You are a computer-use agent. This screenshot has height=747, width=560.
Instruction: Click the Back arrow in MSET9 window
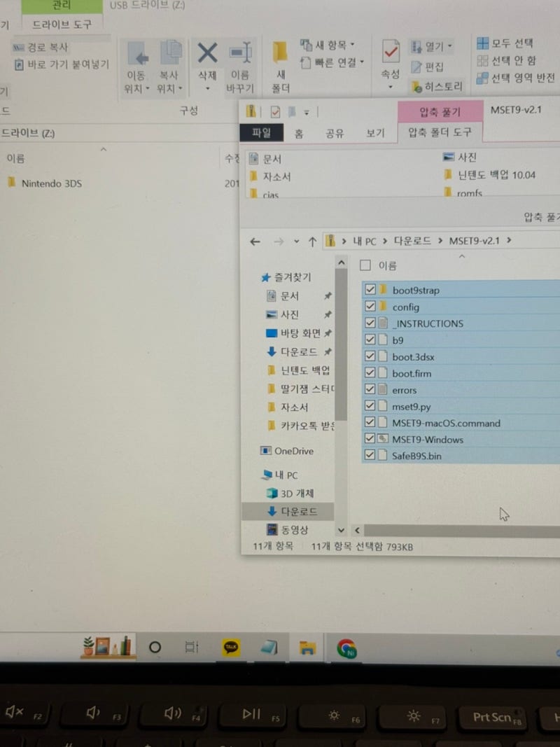coord(255,242)
